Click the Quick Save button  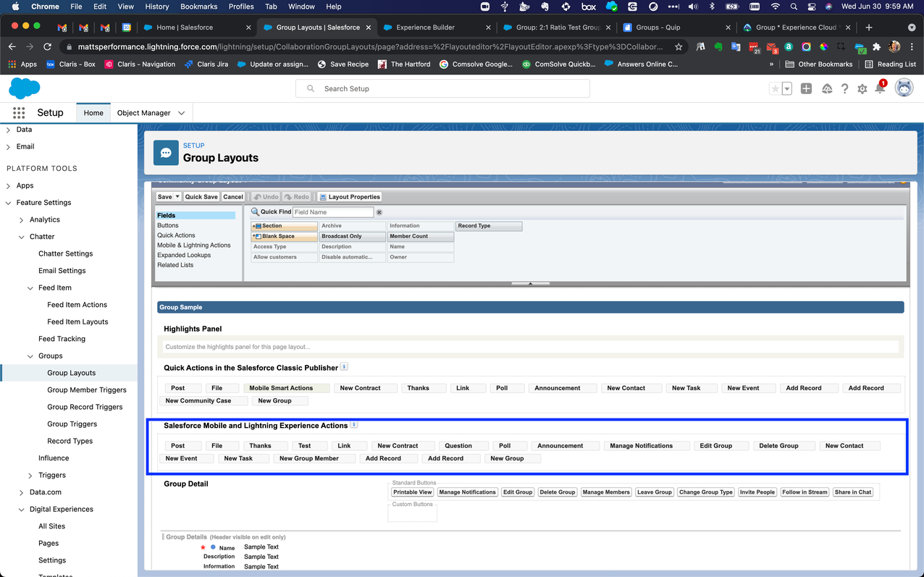click(x=201, y=197)
